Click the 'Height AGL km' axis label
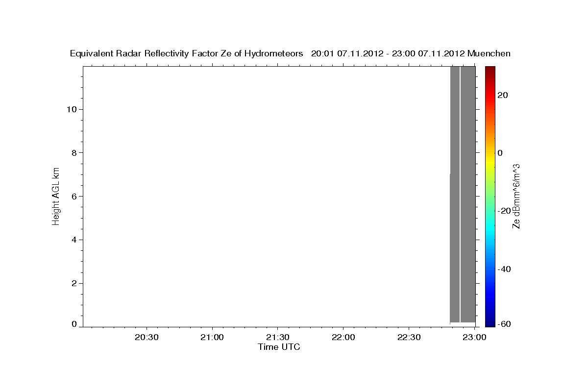Screen dimensions: 588x392 56,196
